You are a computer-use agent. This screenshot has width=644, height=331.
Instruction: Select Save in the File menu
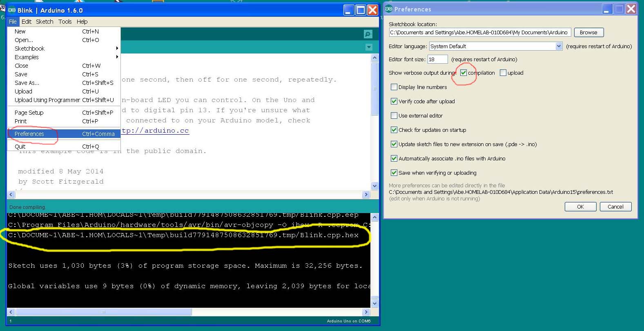click(x=64, y=74)
